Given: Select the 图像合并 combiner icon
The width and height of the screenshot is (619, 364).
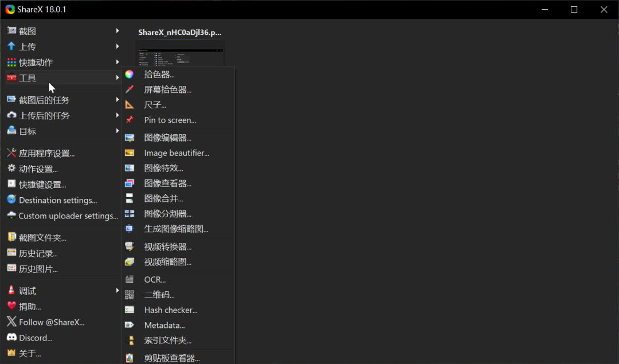Looking at the screenshot, I should click(130, 198).
